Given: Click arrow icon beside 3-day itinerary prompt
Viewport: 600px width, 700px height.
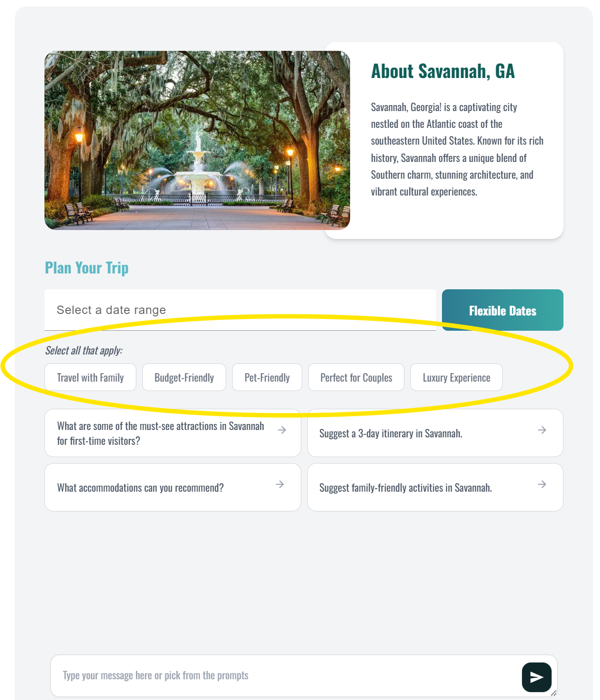Looking at the screenshot, I should pos(542,430).
